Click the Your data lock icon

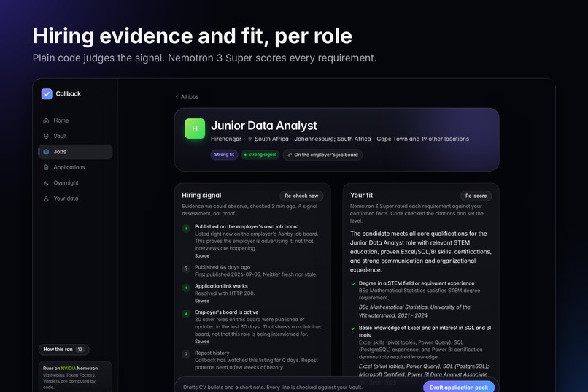pyautogui.click(x=46, y=199)
